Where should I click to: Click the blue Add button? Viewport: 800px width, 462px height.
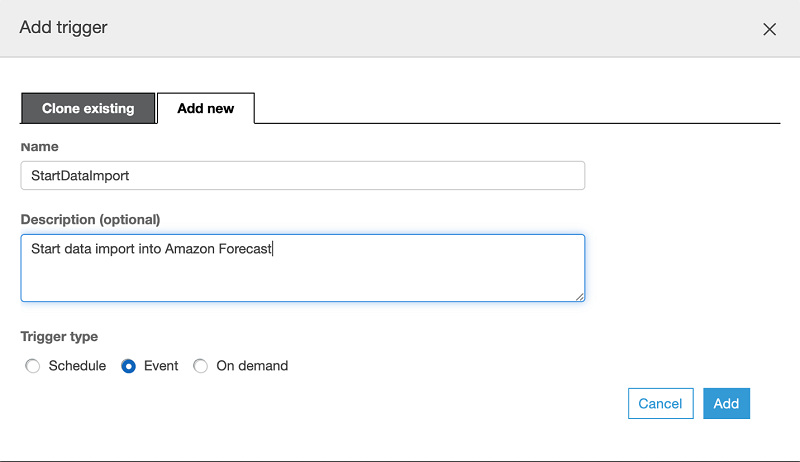point(726,403)
